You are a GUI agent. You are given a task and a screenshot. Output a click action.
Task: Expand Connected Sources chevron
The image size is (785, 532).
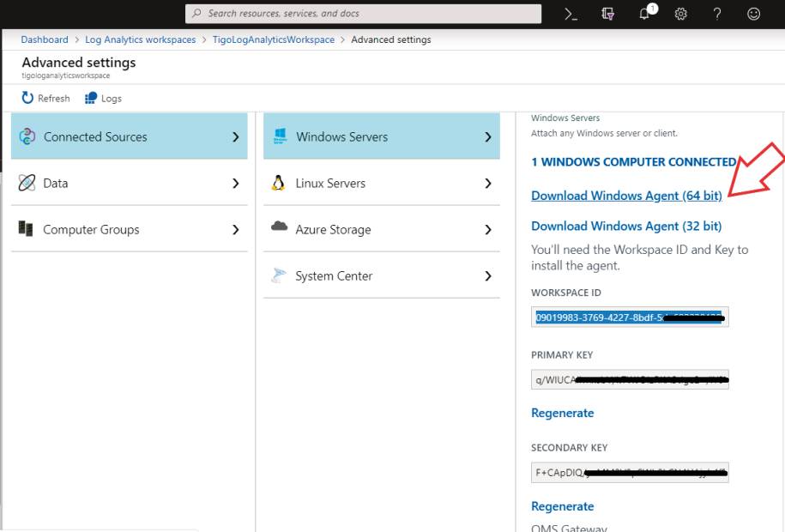click(x=236, y=136)
